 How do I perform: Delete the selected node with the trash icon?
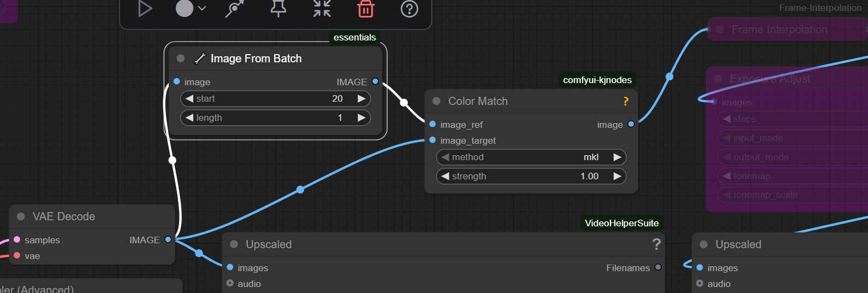[365, 9]
